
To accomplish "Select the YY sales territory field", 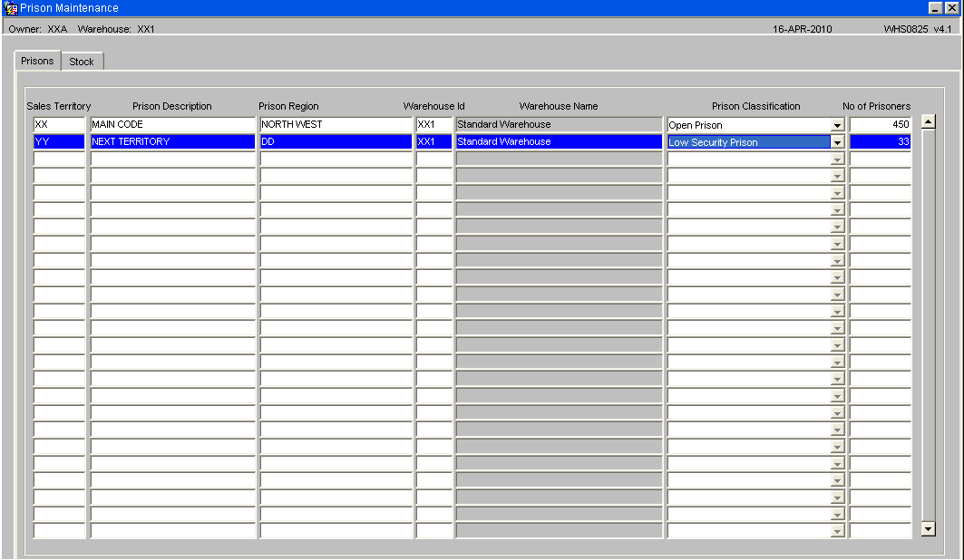I will pyautogui.click(x=59, y=142).
